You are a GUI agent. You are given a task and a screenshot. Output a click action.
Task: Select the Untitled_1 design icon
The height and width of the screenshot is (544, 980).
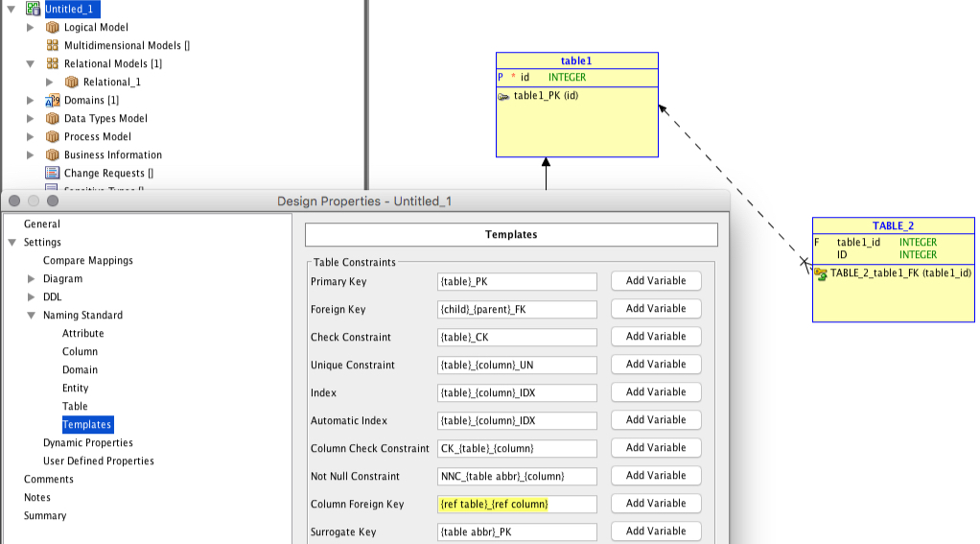pos(33,9)
